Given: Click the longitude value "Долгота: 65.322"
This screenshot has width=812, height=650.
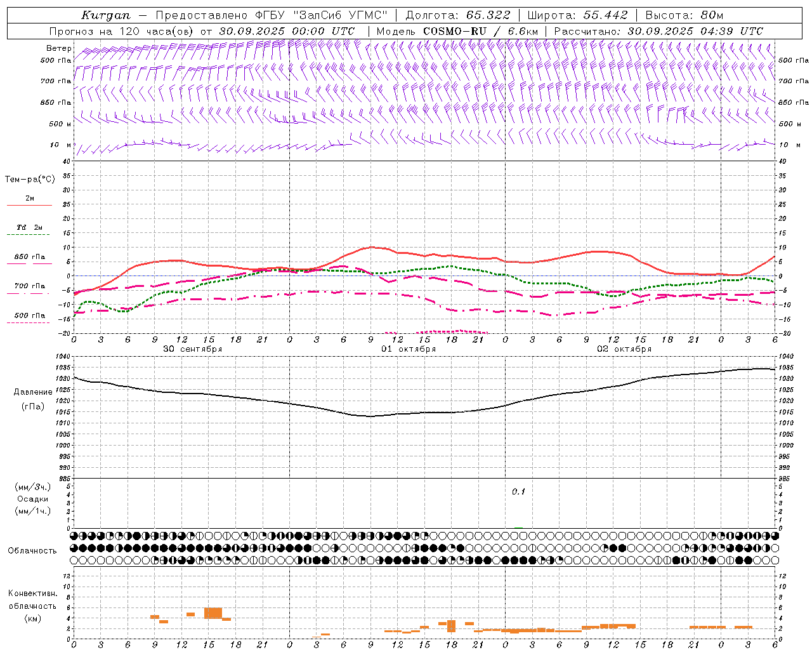Looking at the screenshot, I should point(459,15).
